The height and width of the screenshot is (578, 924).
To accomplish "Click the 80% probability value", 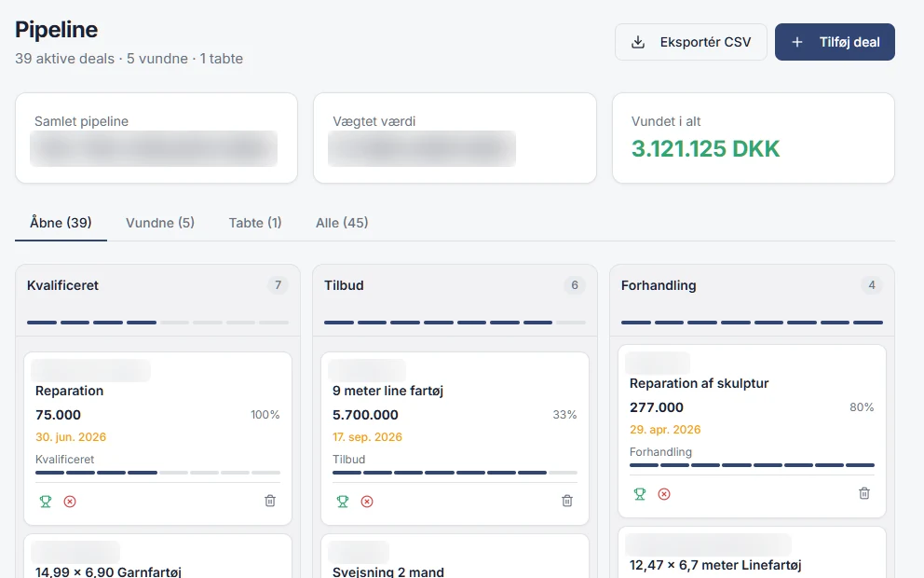I will (x=862, y=407).
